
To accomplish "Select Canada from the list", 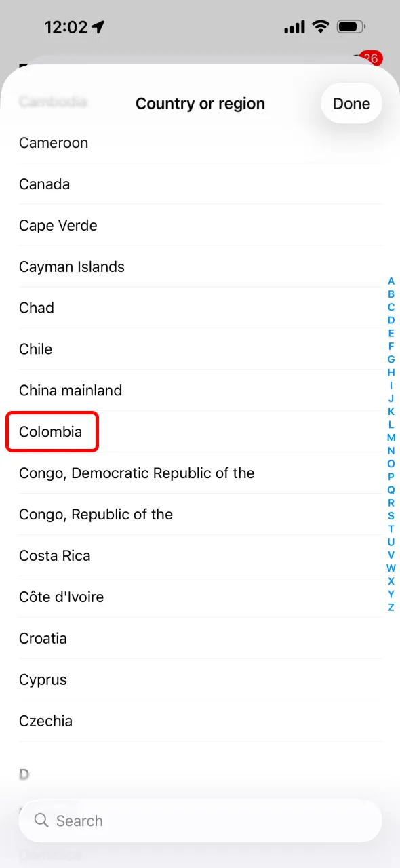I will pos(44,184).
